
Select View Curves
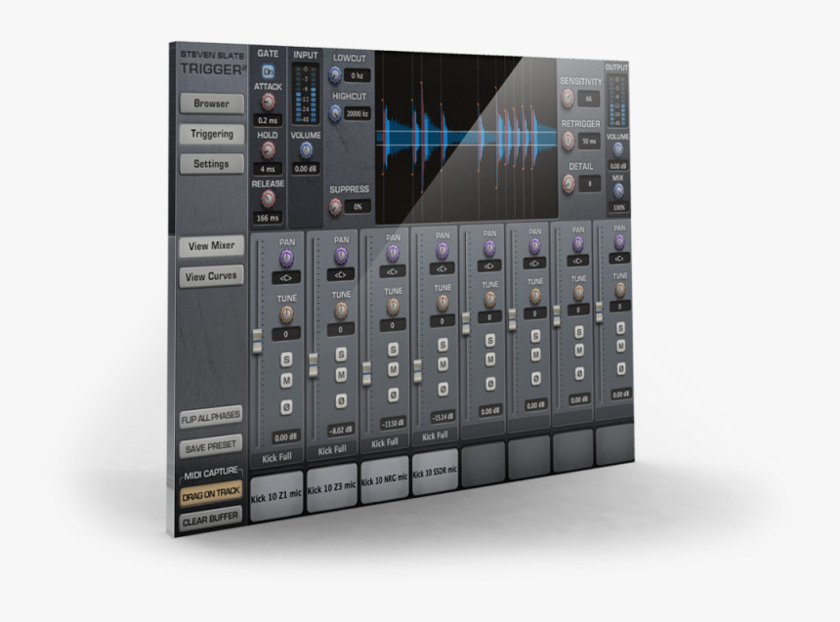211,276
